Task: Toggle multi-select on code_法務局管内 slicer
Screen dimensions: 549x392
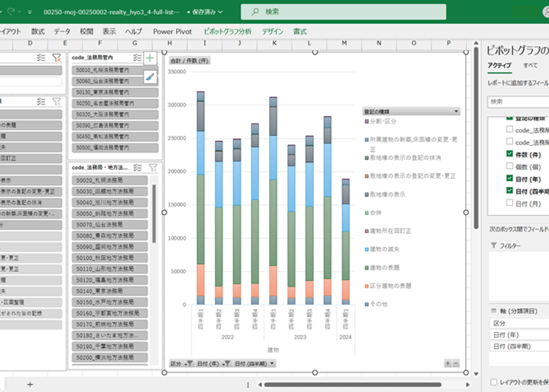Action: coord(137,58)
